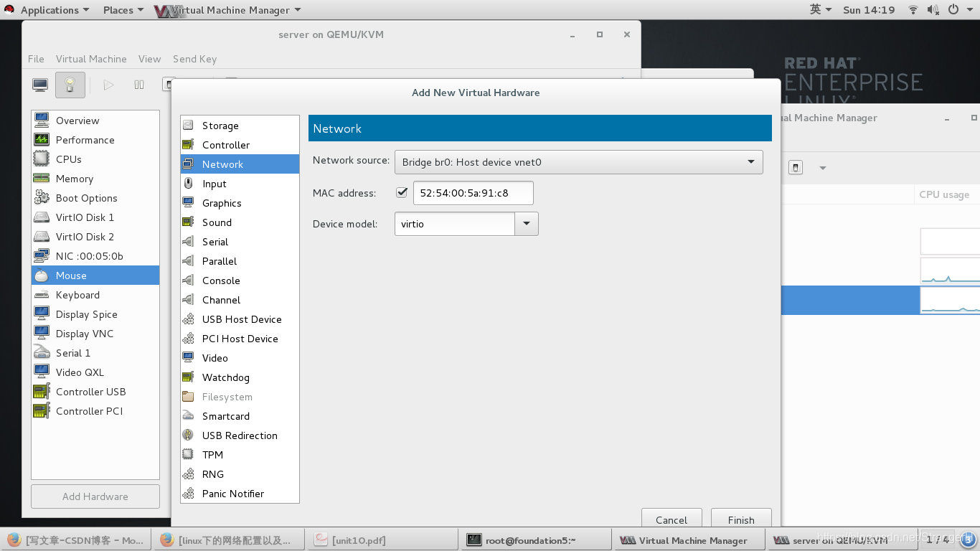Select Serial hardware type
This screenshot has height=551, width=980.
(240, 242)
